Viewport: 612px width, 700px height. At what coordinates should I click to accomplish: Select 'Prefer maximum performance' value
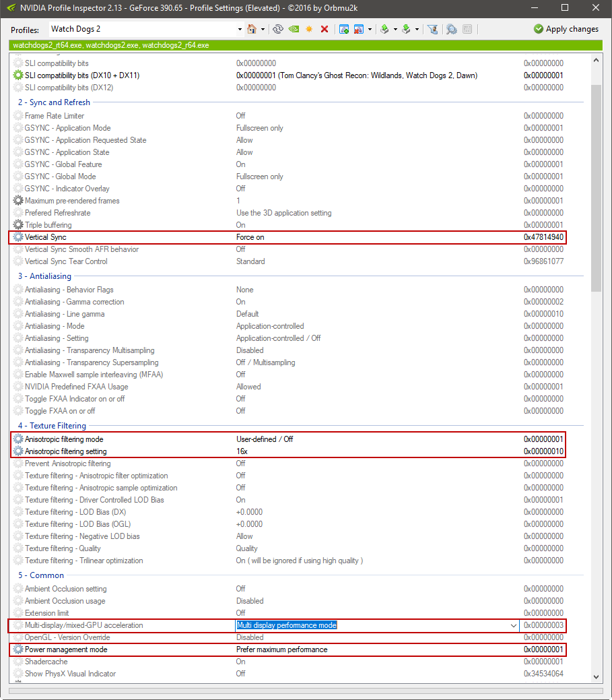(x=282, y=649)
